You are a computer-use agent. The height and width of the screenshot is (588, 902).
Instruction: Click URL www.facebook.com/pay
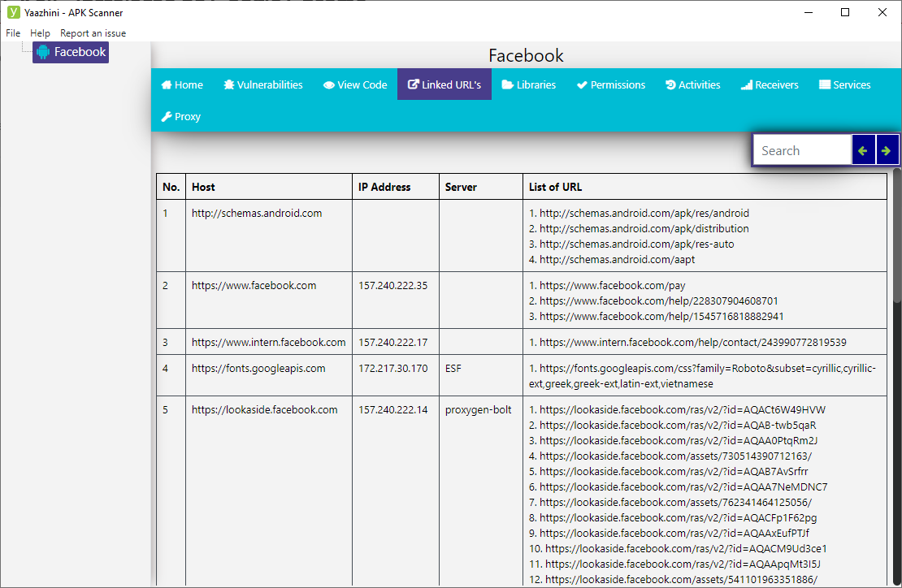tap(612, 286)
